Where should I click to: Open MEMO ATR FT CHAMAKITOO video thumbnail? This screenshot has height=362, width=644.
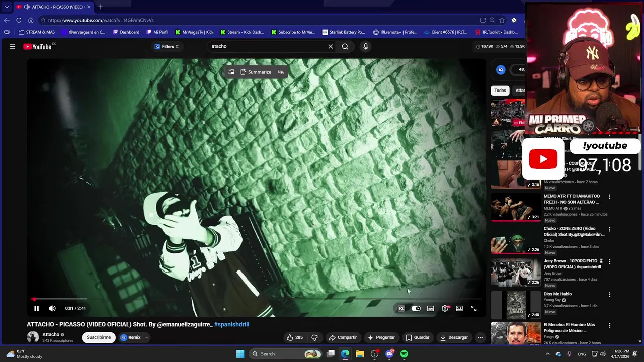(516, 207)
